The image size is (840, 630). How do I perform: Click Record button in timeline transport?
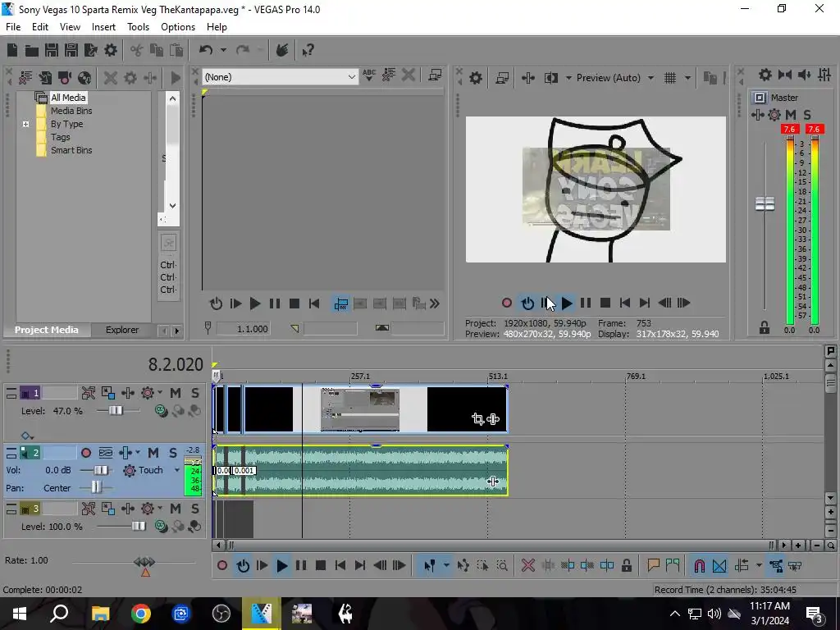(x=222, y=565)
